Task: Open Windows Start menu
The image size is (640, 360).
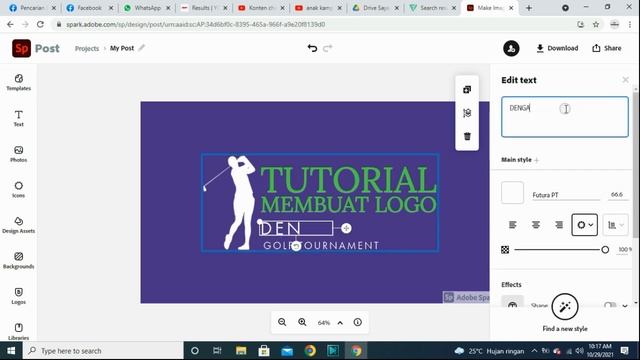Action: (11, 351)
